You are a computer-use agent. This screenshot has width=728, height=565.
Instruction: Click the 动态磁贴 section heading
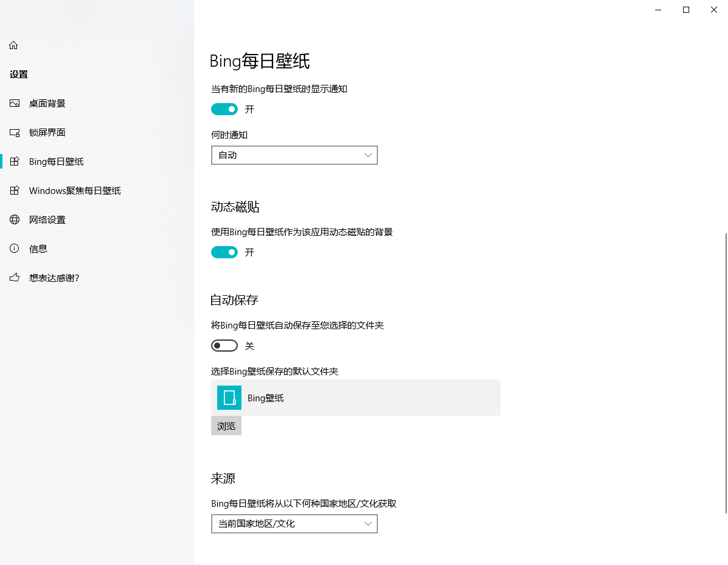[x=235, y=207]
